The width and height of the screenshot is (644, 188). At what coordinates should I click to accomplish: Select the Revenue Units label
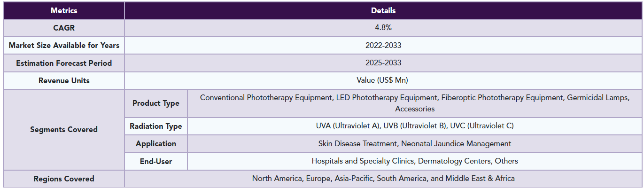(x=64, y=80)
